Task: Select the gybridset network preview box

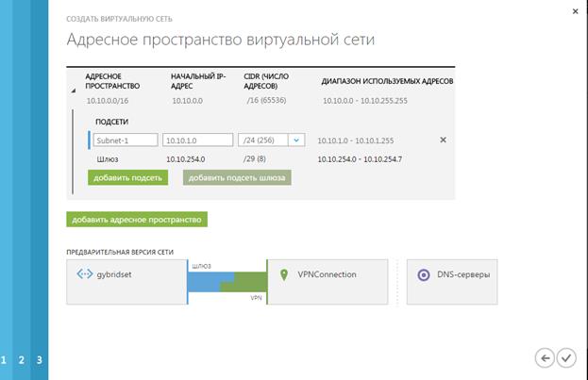Action: click(x=126, y=282)
